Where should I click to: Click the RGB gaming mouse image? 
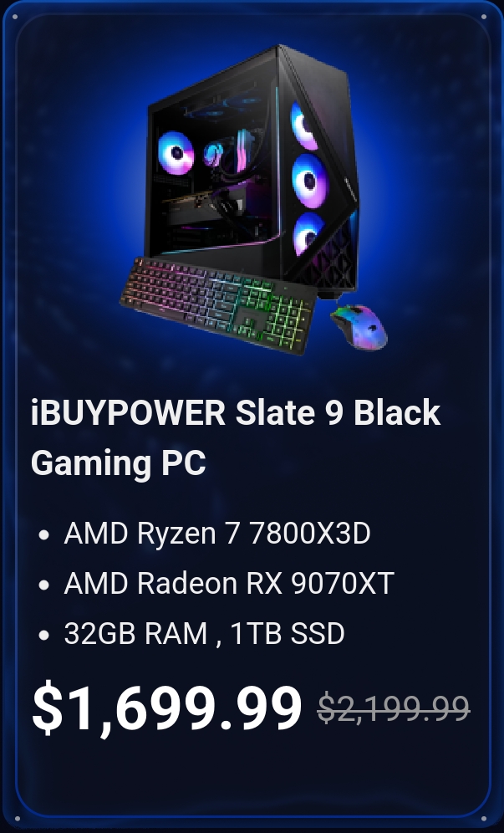(x=359, y=326)
